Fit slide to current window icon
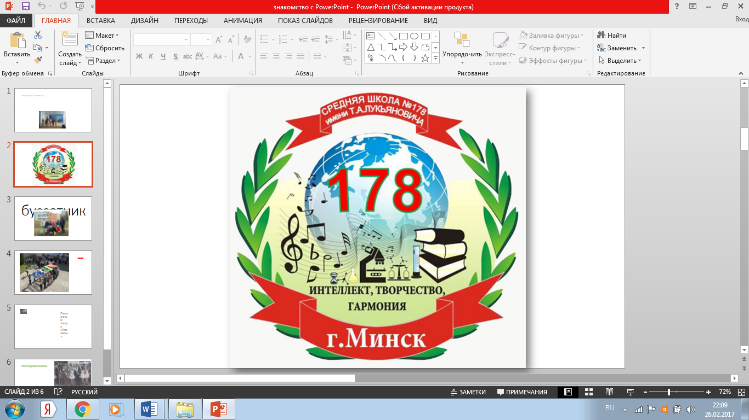Screen dimensions: 749x420 741,392
